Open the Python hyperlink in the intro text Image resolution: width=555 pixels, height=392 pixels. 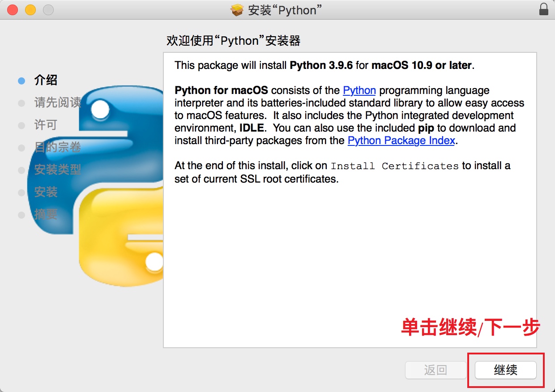coord(359,90)
